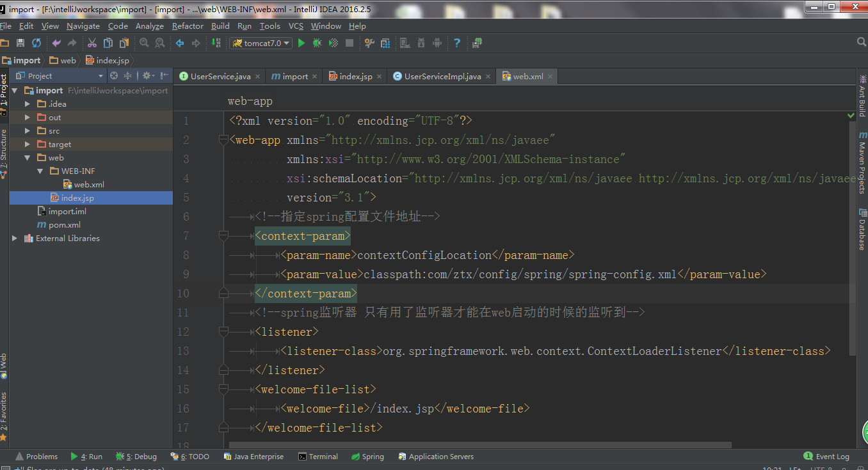Switch to the UserServiceImpl.java editor tab
Screen dimensions: 868x470
click(442, 76)
